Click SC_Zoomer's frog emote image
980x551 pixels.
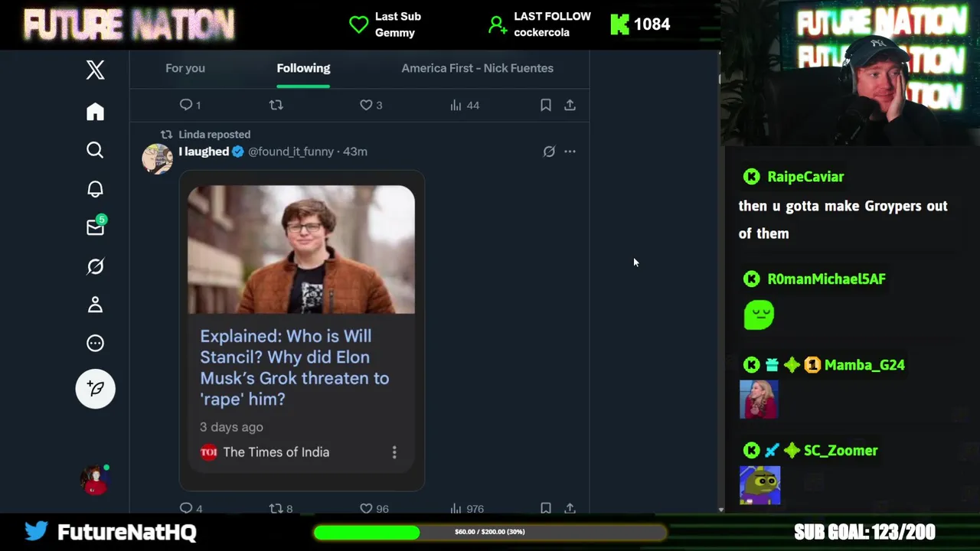coord(760,485)
